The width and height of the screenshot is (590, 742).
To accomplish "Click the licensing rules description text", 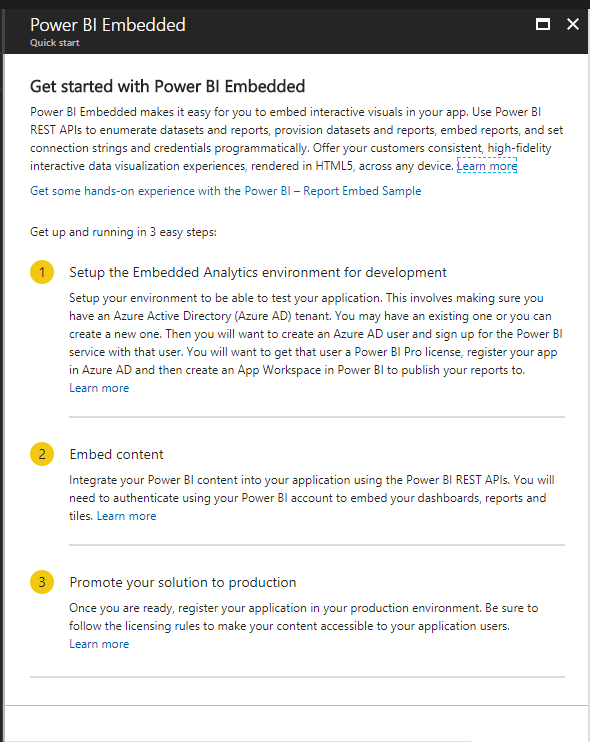I will pyautogui.click(x=304, y=617).
